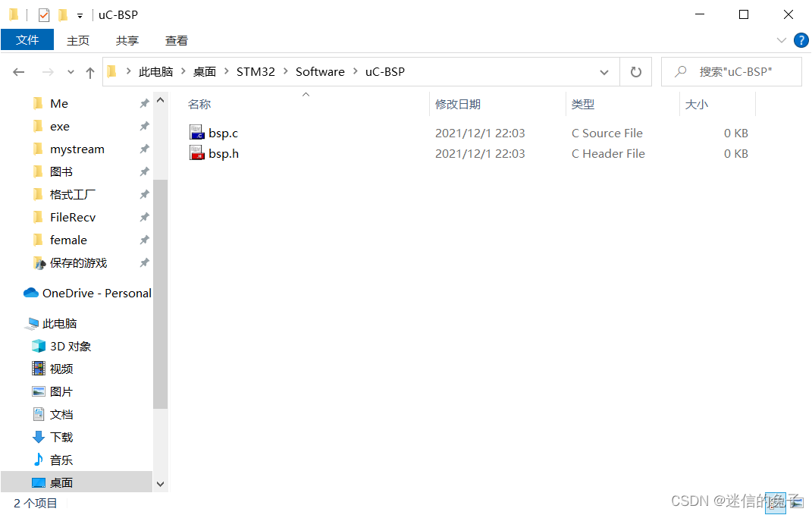Expand the chevron after Software in path
812x515 pixels.
[x=356, y=71]
